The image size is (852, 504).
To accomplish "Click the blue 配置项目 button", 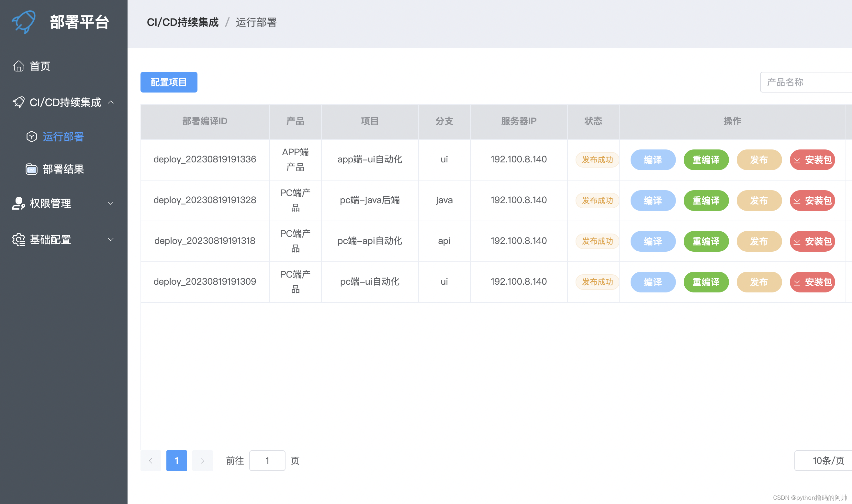I will (x=169, y=82).
